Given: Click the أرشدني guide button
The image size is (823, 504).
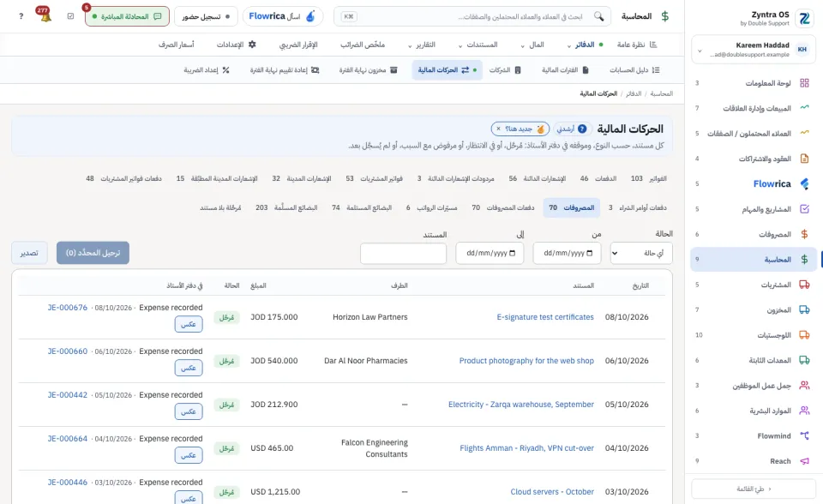Looking at the screenshot, I should coord(572,129).
